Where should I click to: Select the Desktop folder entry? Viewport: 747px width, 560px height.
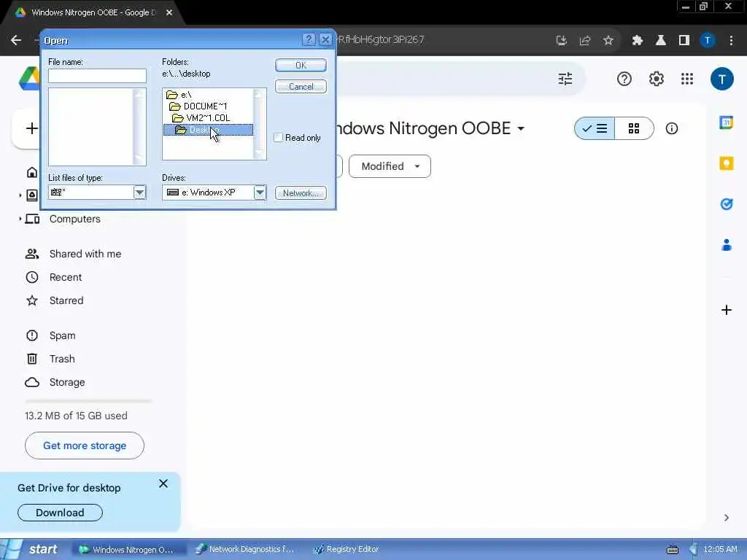[x=208, y=130]
